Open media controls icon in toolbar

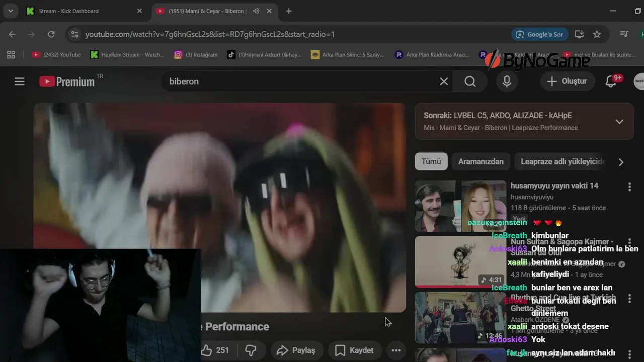click(x=624, y=34)
